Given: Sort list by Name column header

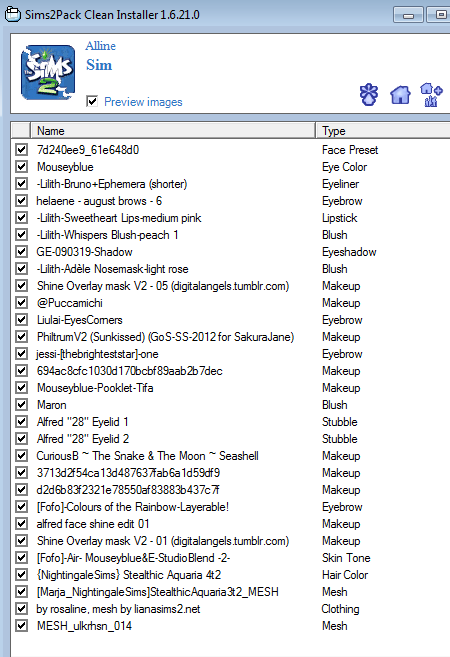Looking at the screenshot, I should 173,131.
